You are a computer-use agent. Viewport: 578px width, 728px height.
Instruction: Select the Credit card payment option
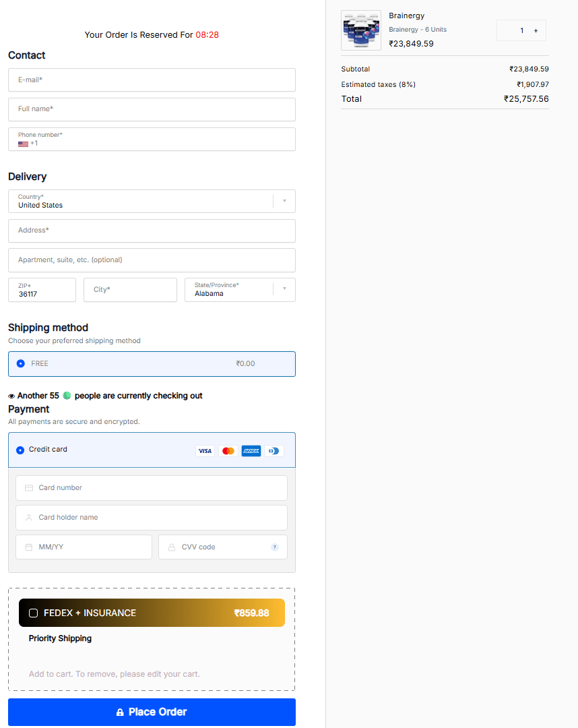pyautogui.click(x=20, y=450)
